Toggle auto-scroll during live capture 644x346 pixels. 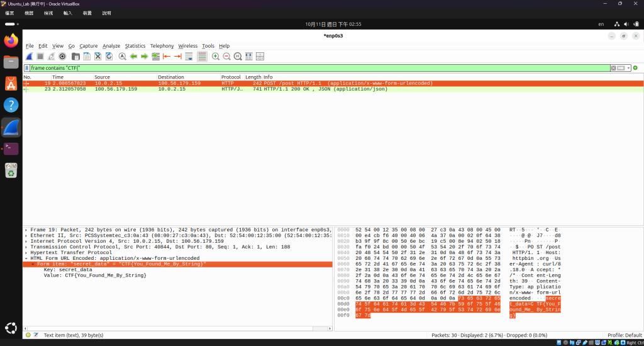click(189, 57)
